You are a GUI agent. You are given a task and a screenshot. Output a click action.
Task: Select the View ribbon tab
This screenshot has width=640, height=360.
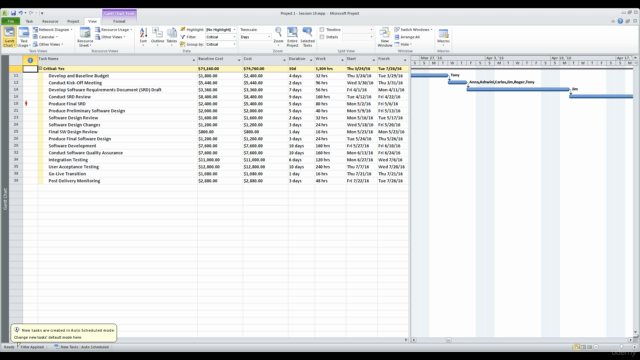(x=93, y=21)
